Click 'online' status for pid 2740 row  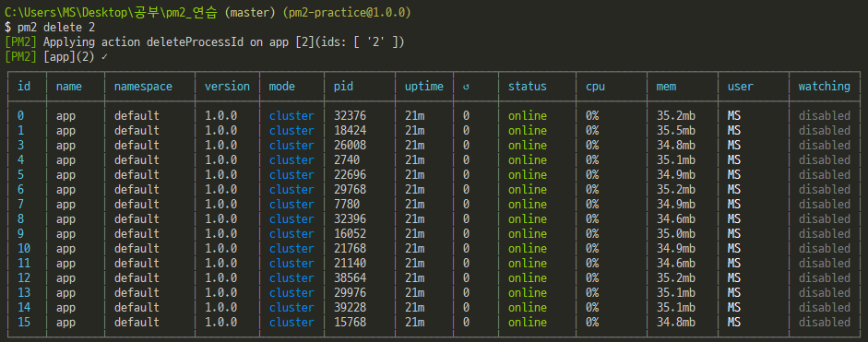pos(527,159)
